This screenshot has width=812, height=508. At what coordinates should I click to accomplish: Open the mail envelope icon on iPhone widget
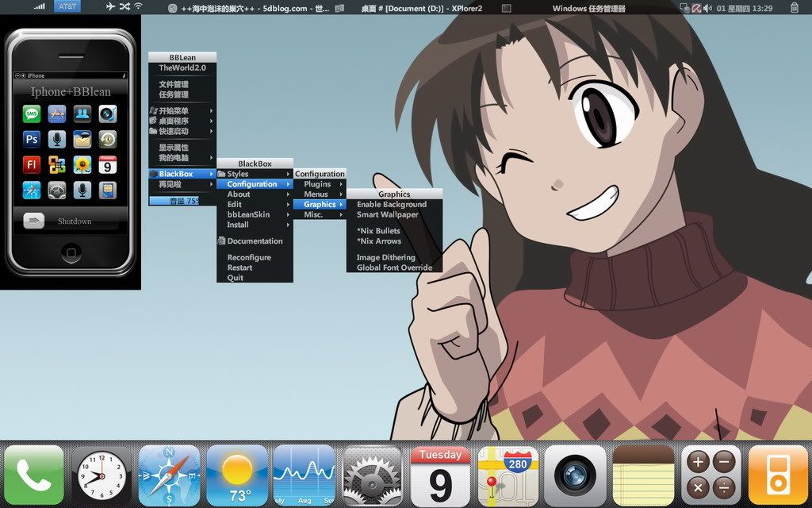point(82,140)
